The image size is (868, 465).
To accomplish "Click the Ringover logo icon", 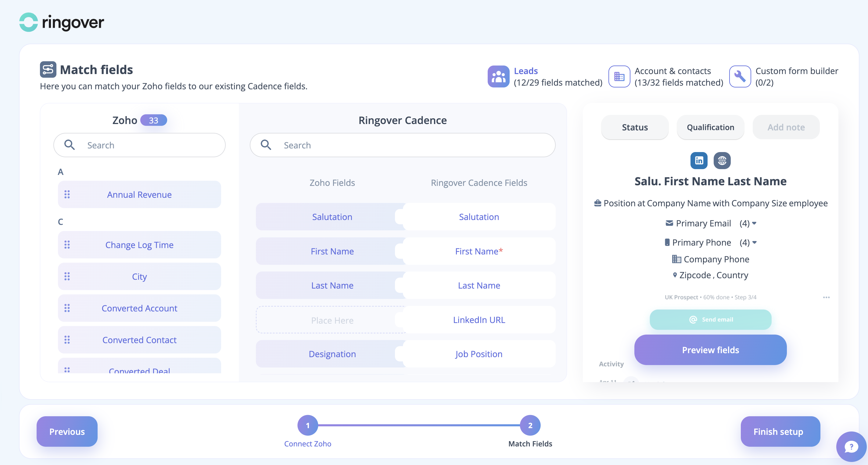I will pyautogui.click(x=28, y=22).
